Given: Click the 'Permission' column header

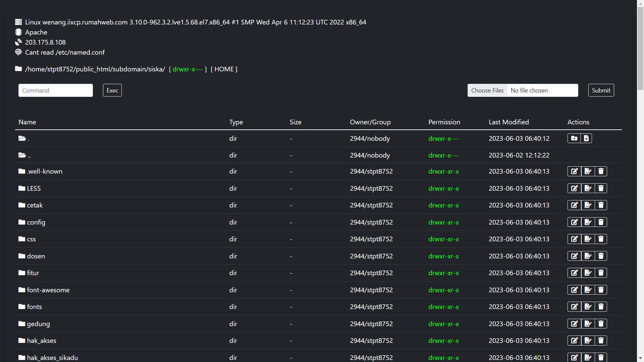Looking at the screenshot, I should point(444,122).
